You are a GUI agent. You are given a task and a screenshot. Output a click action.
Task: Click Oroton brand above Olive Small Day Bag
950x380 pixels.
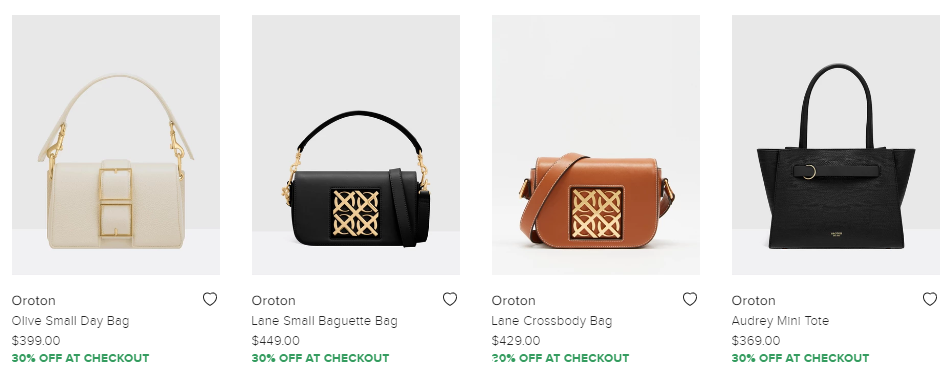coord(33,301)
